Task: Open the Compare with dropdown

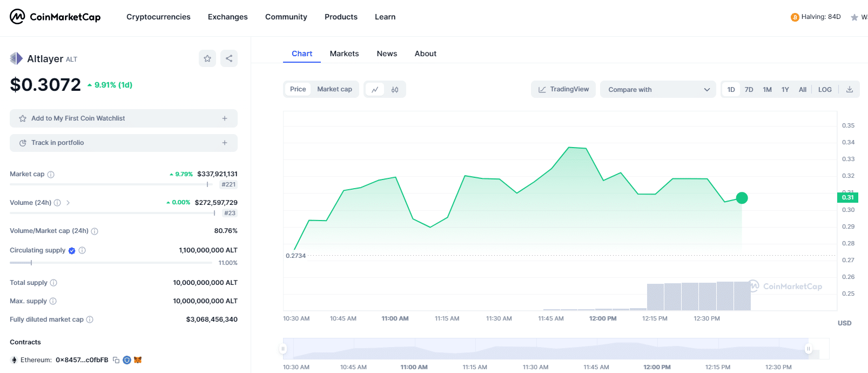Action: 658,90
